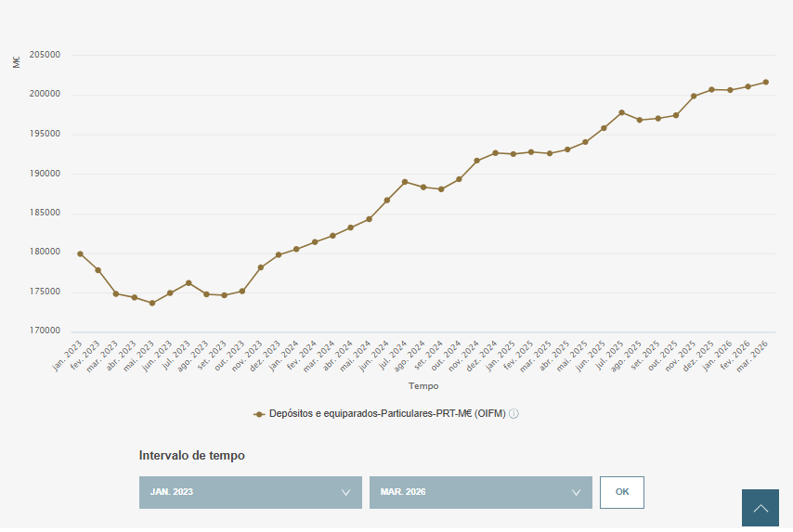
Task: Select the jul. 2024 peak data point
Action: pyautogui.click(x=405, y=182)
